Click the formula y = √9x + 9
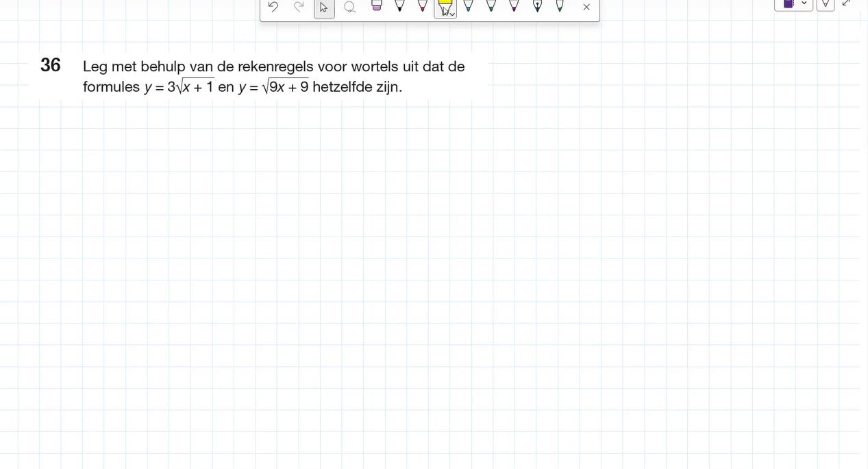 tap(274, 87)
